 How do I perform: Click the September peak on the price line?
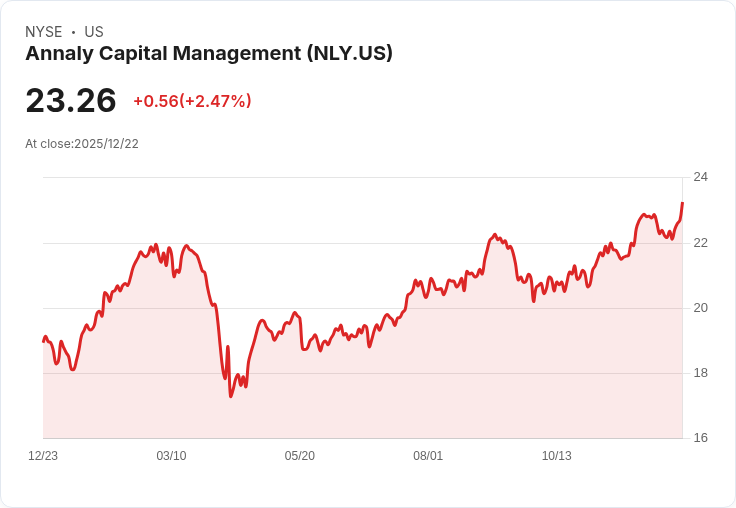(495, 234)
